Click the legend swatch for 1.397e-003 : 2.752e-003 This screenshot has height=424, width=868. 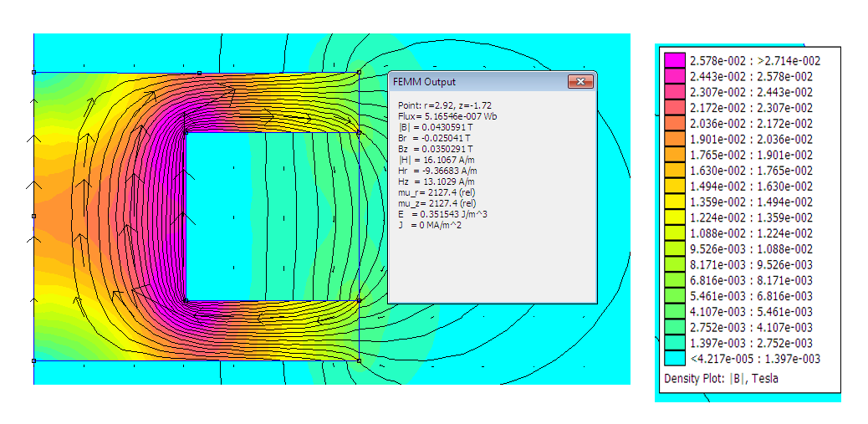point(674,343)
